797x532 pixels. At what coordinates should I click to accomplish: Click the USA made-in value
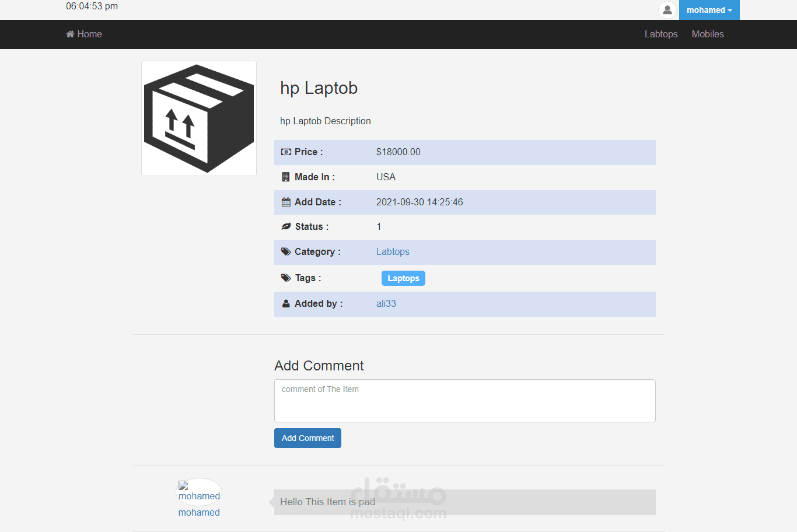386,177
